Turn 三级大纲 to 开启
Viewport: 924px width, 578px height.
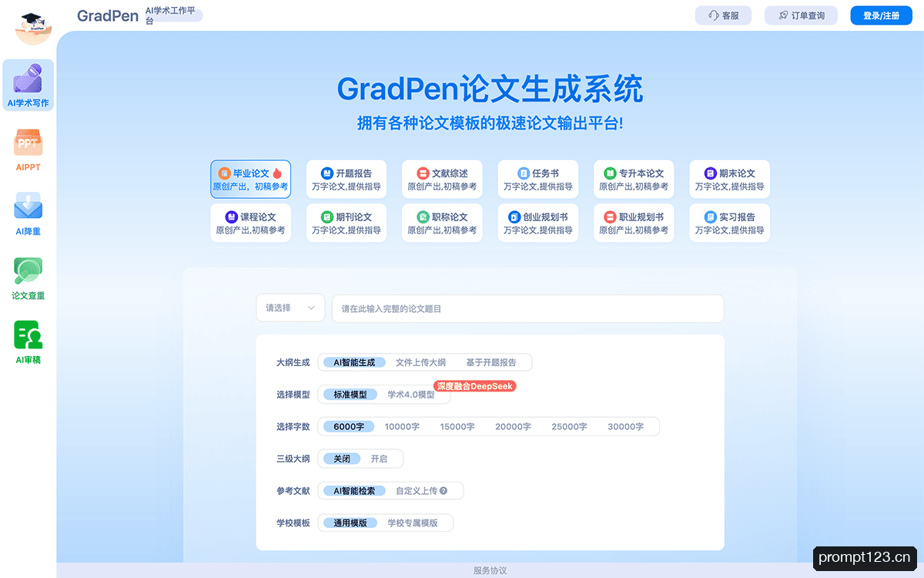379,459
